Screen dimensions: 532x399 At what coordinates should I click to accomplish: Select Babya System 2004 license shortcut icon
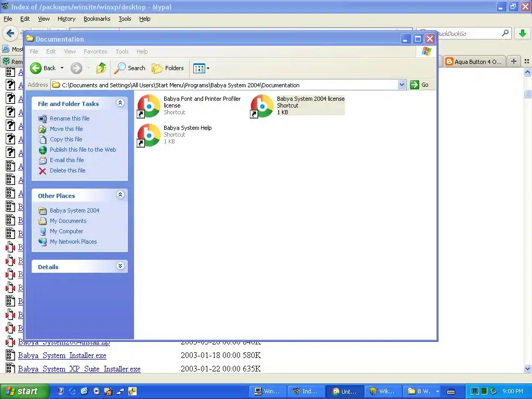(262, 106)
